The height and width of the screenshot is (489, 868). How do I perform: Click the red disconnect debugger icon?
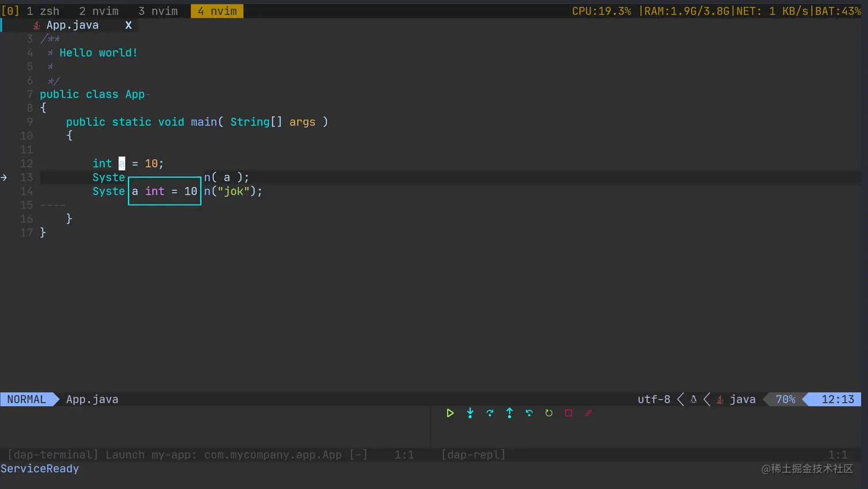(588, 413)
